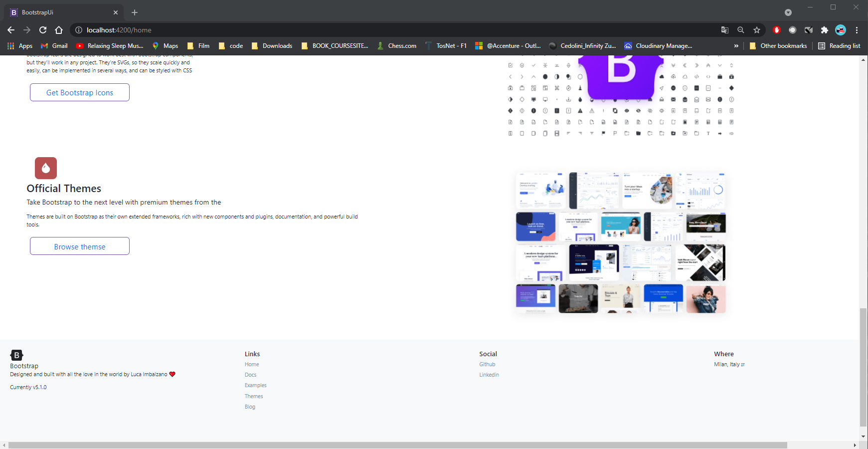Open the zoom magnifier in address bar
Screen dimensions: 868x449
pos(741,30)
